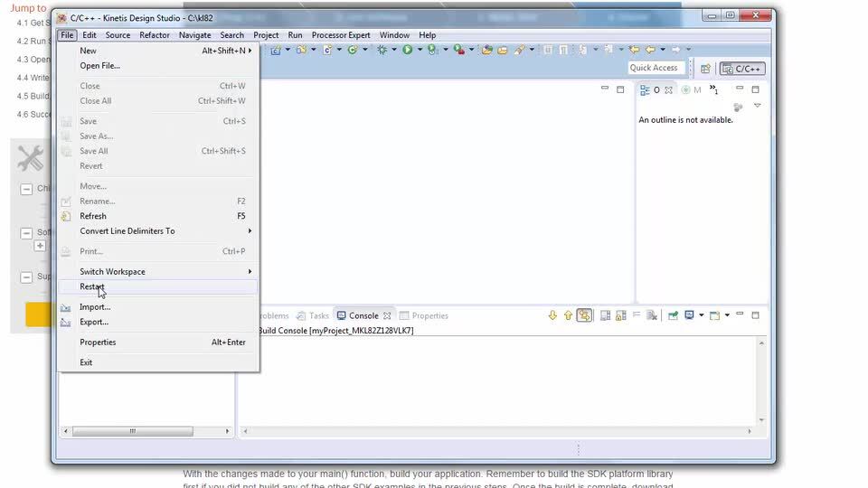Select Open File... in File menu

(x=158, y=65)
